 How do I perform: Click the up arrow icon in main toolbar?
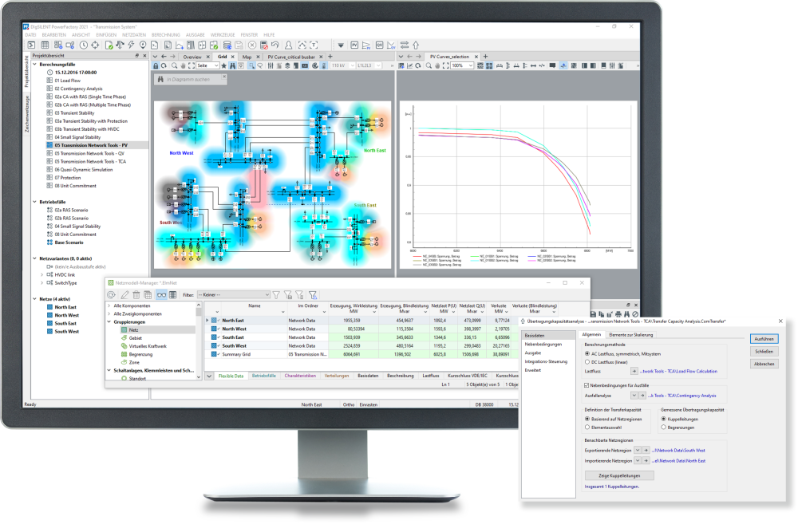[416, 45]
